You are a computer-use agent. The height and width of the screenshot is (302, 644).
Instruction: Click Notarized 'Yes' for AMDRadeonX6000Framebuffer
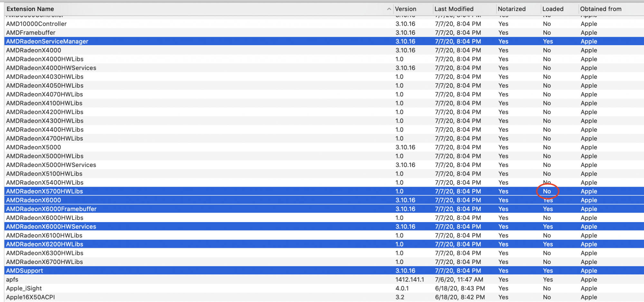pos(503,209)
